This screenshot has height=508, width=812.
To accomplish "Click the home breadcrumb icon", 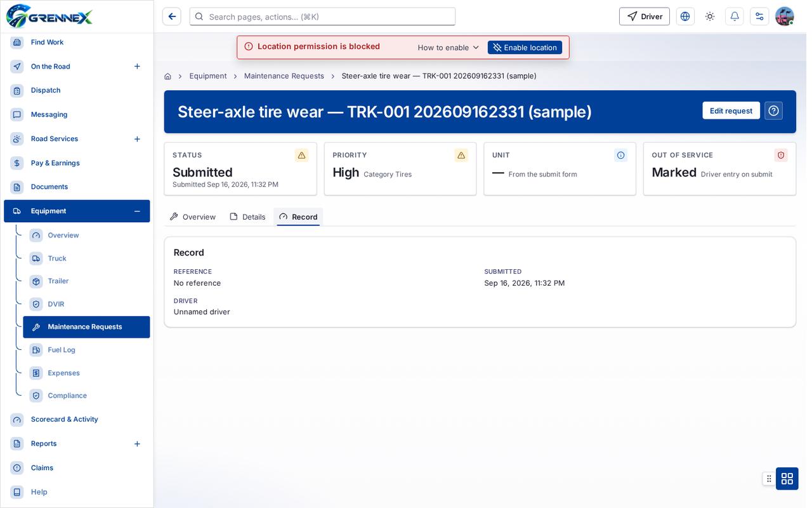I will (x=167, y=76).
